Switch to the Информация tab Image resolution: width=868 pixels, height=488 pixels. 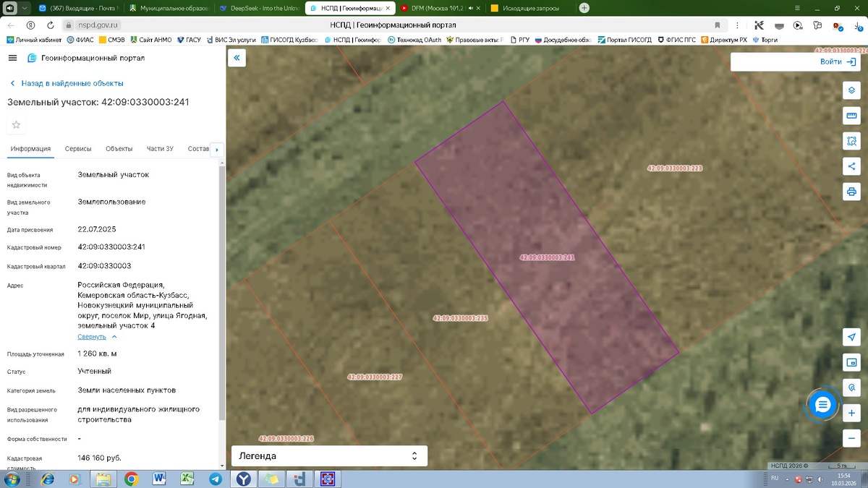click(30, 149)
